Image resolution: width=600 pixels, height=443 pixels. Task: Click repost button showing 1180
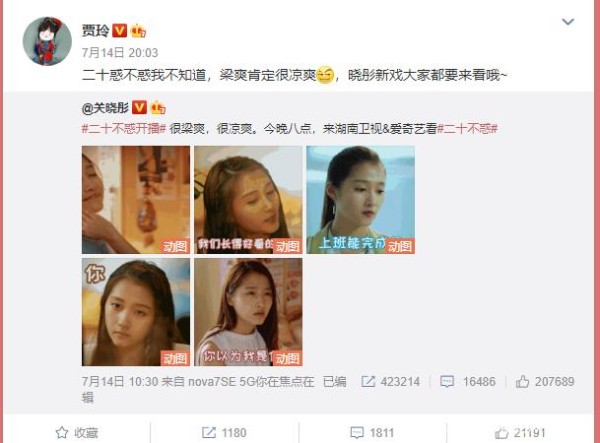(224, 433)
